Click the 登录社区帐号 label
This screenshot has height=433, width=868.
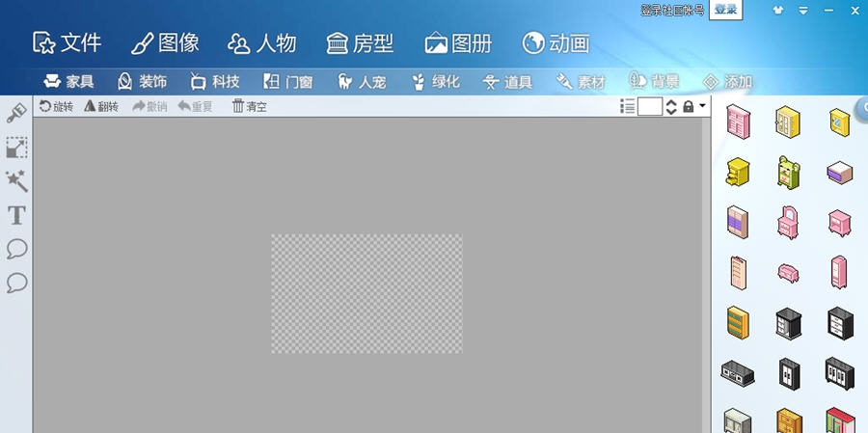tap(672, 10)
